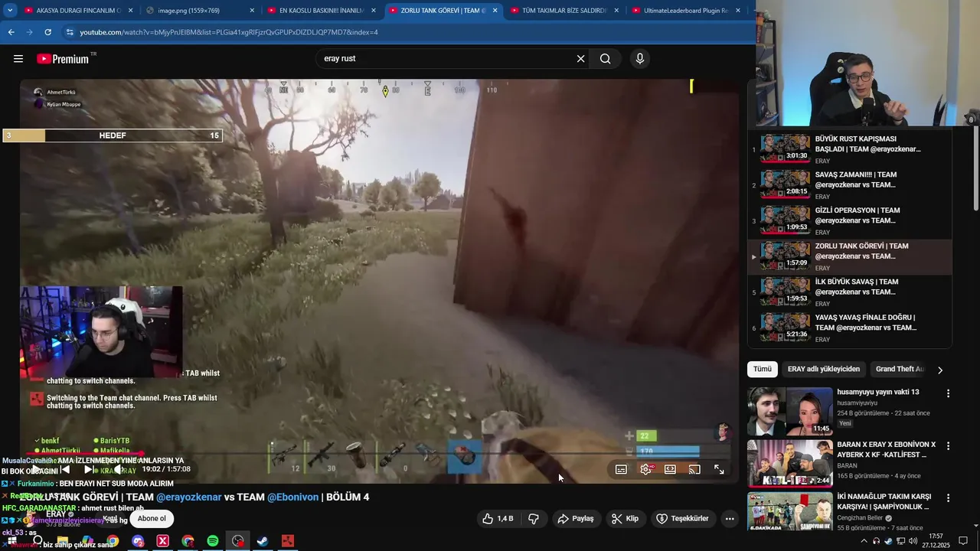The width and height of the screenshot is (980, 551).
Task: Open the 17:57 clock and date flyout
Action: coord(936,541)
